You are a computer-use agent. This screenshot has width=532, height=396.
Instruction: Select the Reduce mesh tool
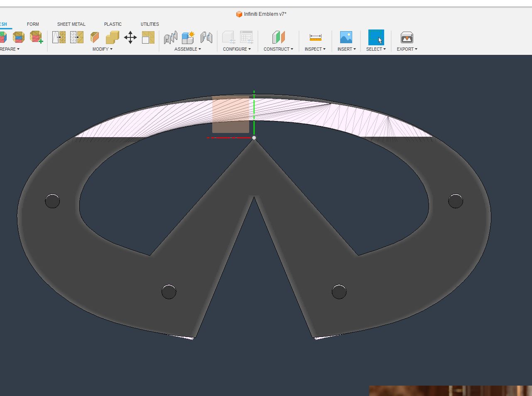pyautogui.click(x=76, y=37)
